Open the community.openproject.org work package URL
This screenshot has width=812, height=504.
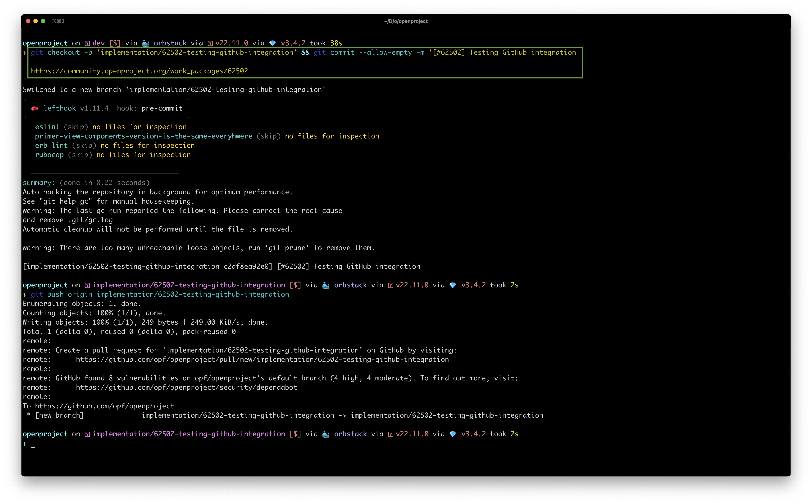(139, 71)
